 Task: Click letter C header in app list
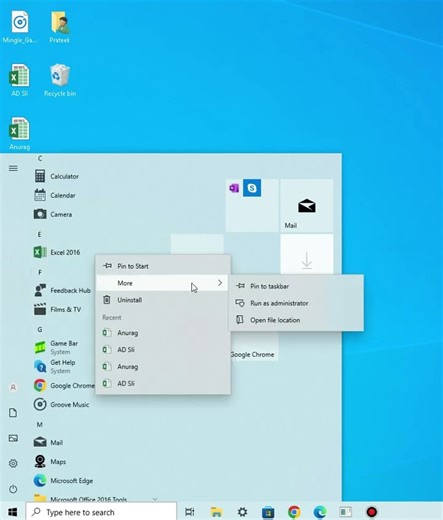click(x=40, y=159)
